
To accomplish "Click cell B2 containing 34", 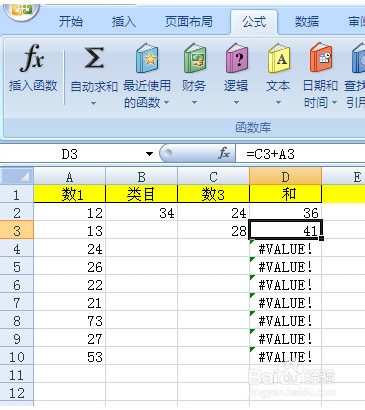I will point(141,212).
